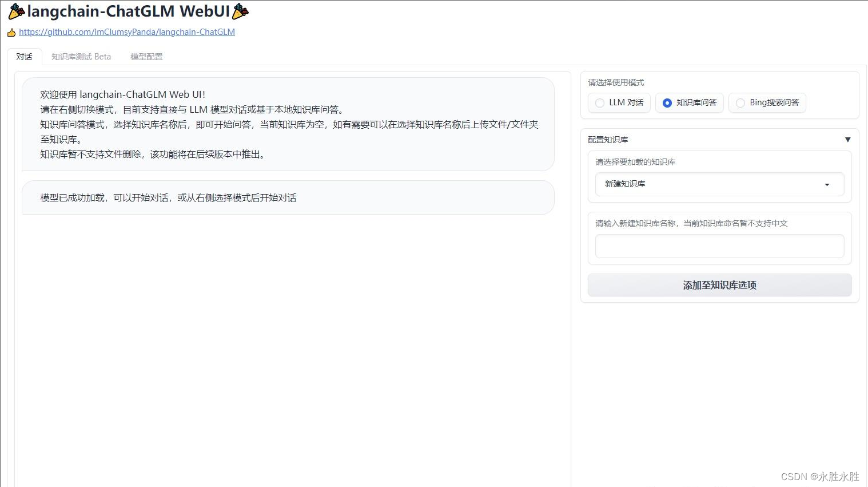The image size is (868, 487).
Task: Open the 知识库测试 Beta tab
Action: tap(81, 57)
